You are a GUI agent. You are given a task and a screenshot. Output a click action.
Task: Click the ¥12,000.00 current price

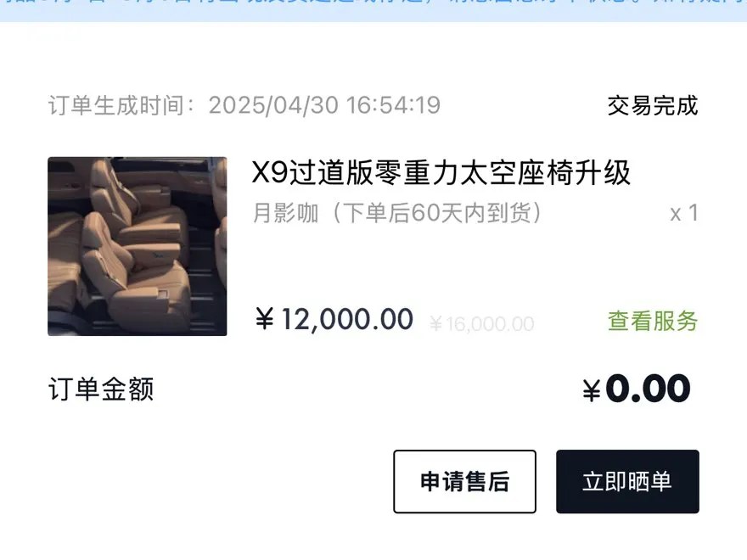334,319
